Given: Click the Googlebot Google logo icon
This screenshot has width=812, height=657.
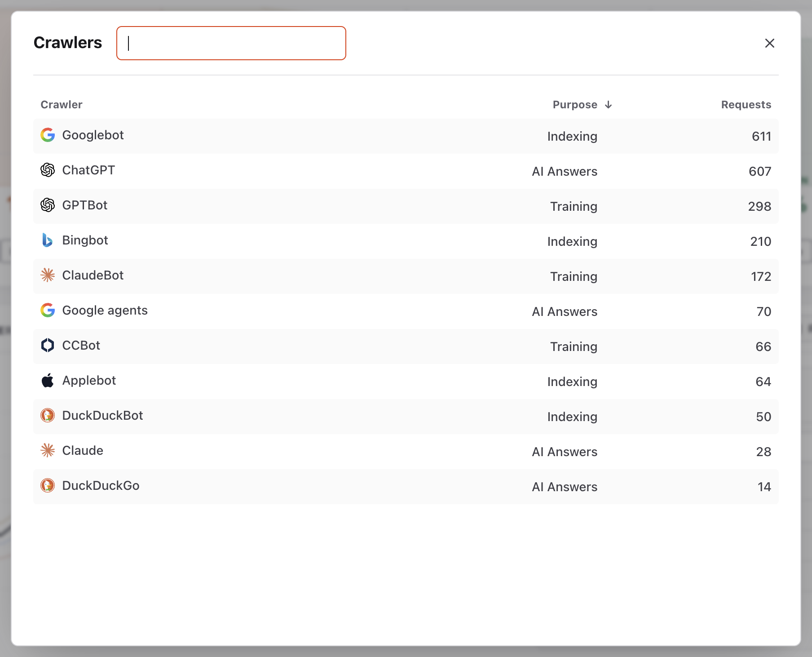Looking at the screenshot, I should coord(48,135).
